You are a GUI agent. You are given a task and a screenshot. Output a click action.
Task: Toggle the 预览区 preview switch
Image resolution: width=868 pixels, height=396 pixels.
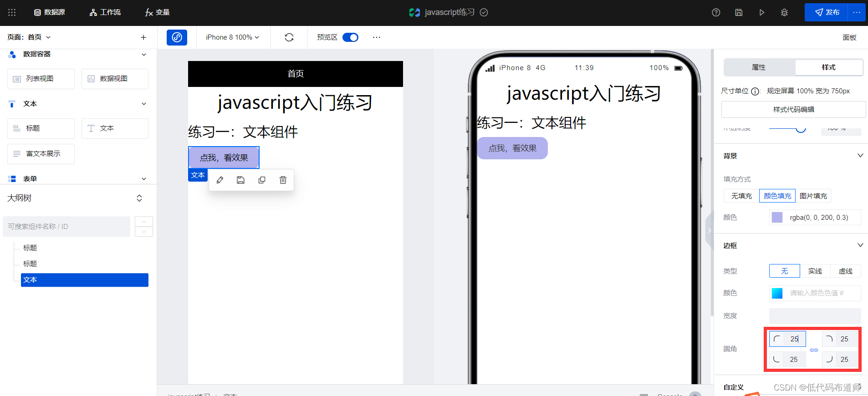pos(350,37)
